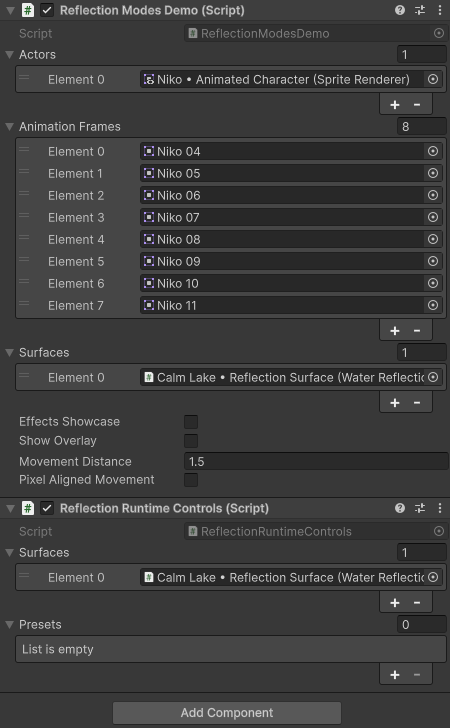Open object picker for ReflectionModesDemo script field
This screenshot has width=450, height=728.
pos(438,33)
